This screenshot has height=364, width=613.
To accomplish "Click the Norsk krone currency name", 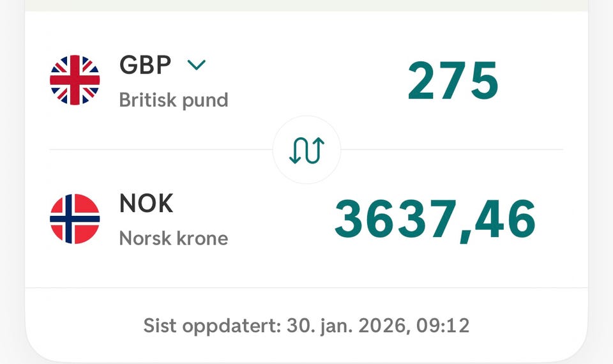I will (x=174, y=238).
